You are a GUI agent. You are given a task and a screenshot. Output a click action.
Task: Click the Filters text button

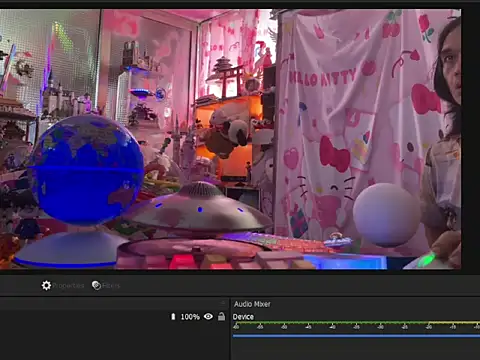(111, 286)
